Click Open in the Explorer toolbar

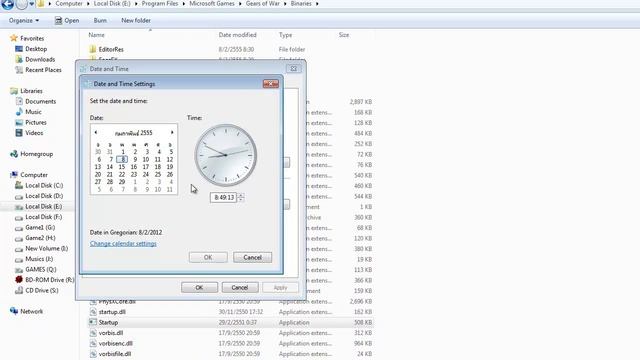point(67,20)
